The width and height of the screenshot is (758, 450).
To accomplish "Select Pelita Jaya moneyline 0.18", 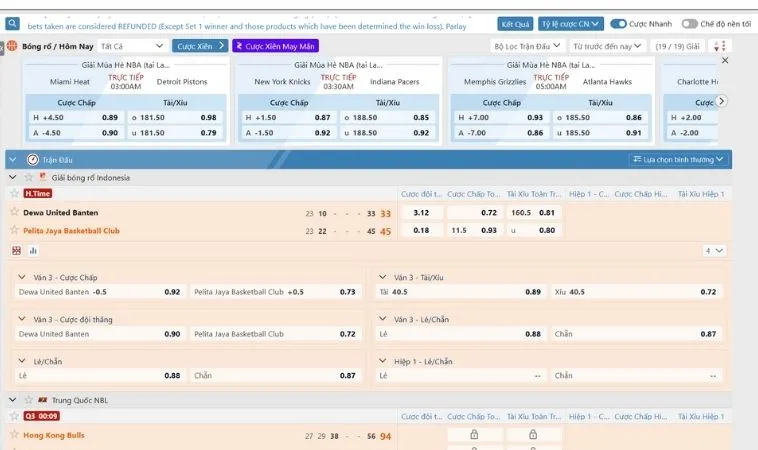I will click(x=421, y=231).
